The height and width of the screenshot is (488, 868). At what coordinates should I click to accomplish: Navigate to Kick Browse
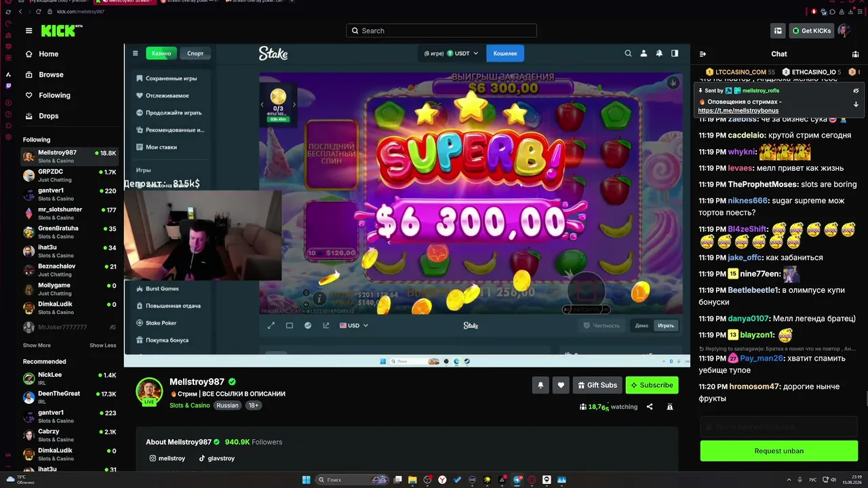click(43, 75)
